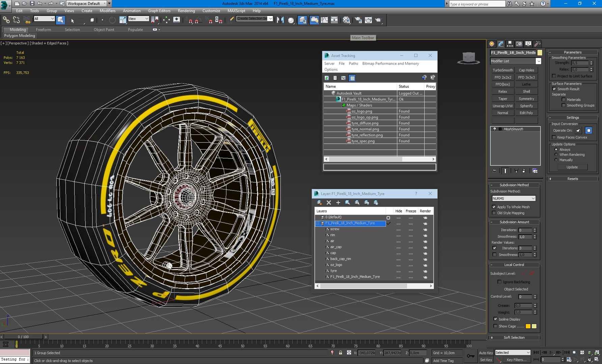Image resolution: width=602 pixels, height=364 pixels.
Task: Add selected objects to layer plus icon
Action: [338, 203]
